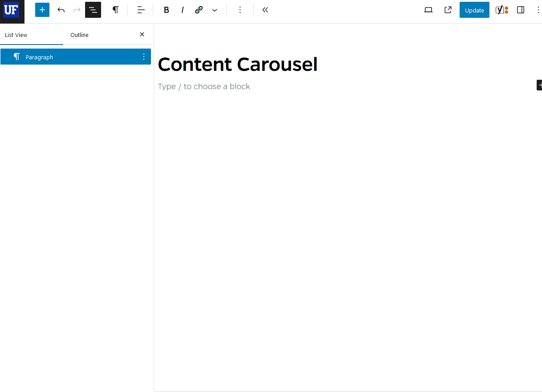The width and height of the screenshot is (542, 392).
Task: Toggle the List View panel off
Action: (93, 10)
